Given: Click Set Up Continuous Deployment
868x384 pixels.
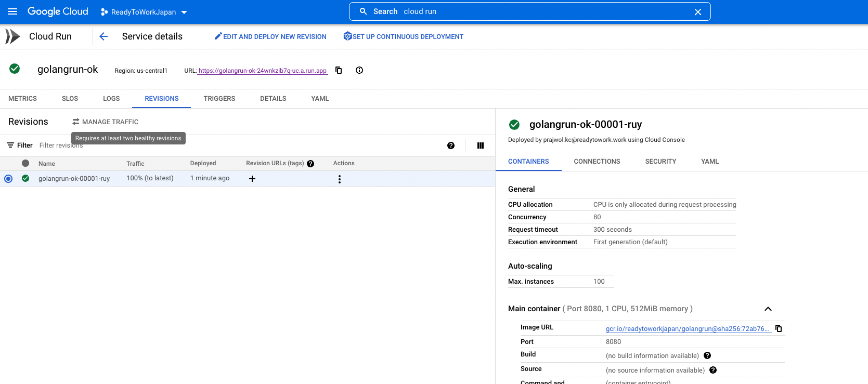Looking at the screenshot, I should click(x=404, y=36).
